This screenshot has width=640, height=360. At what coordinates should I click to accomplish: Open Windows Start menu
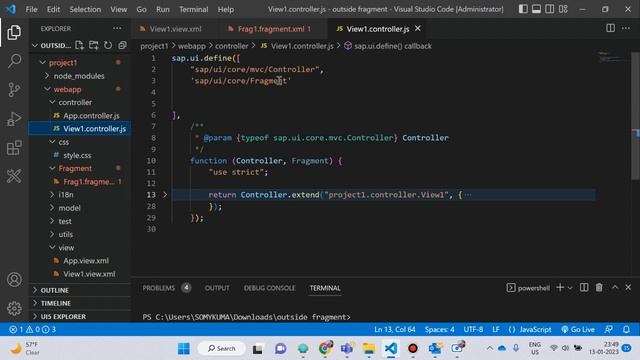click(x=184, y=349)
